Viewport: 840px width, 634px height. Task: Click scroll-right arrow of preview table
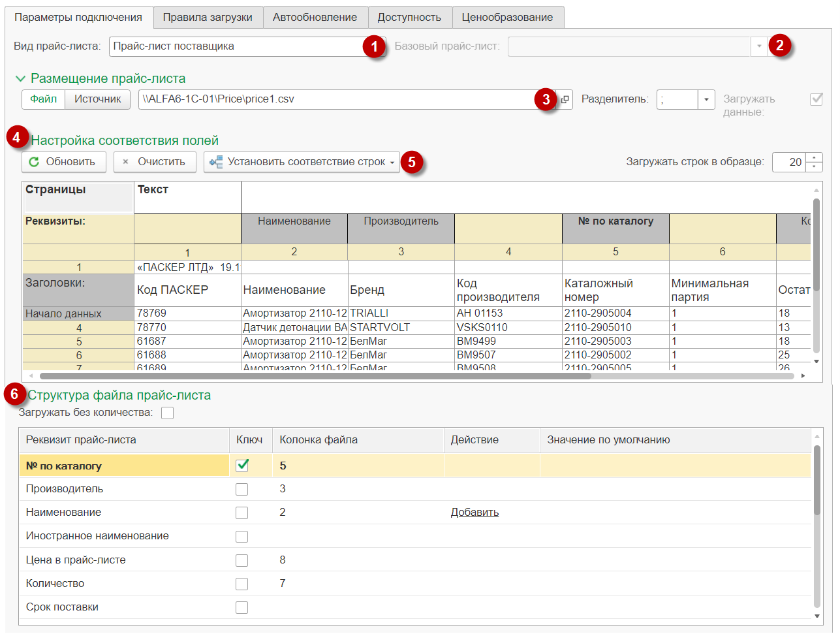click(x=803, y=376)
